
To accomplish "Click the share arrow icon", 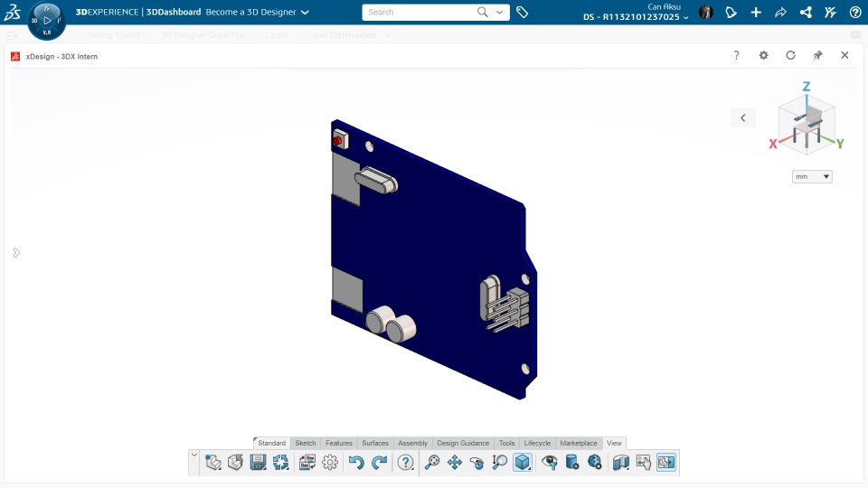I will coord(780,12).
